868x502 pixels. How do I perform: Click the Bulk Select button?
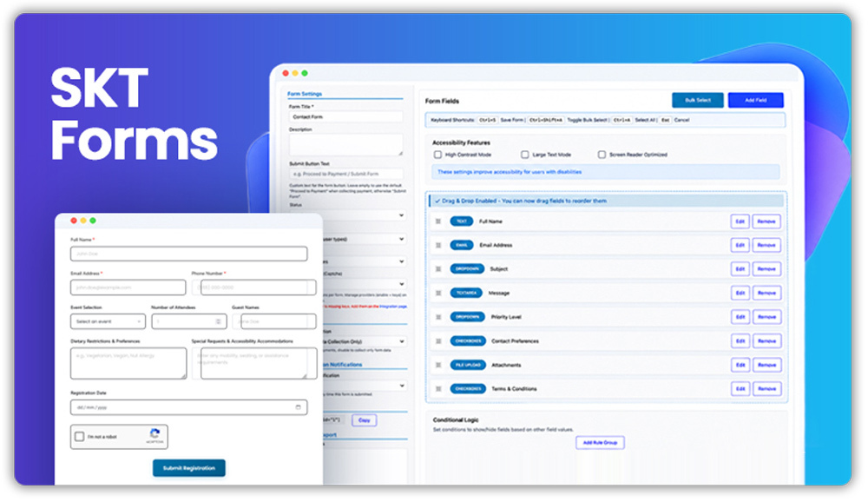(698, 100)
